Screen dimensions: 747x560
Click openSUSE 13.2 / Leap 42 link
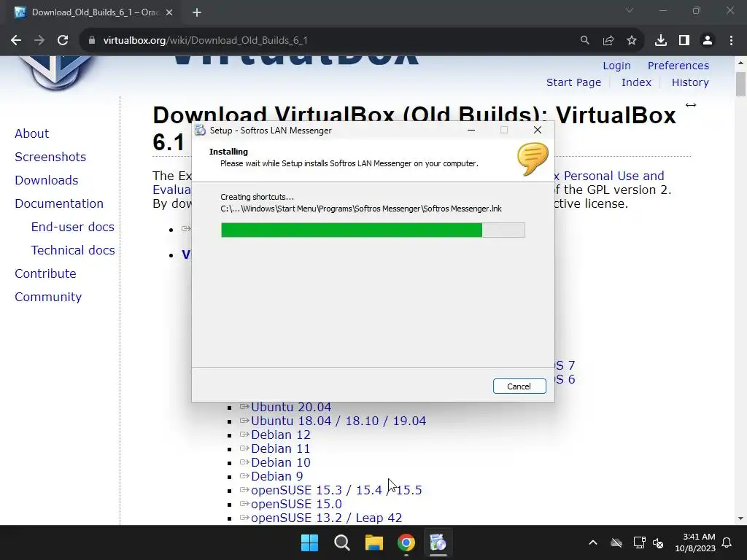point(326,518)
